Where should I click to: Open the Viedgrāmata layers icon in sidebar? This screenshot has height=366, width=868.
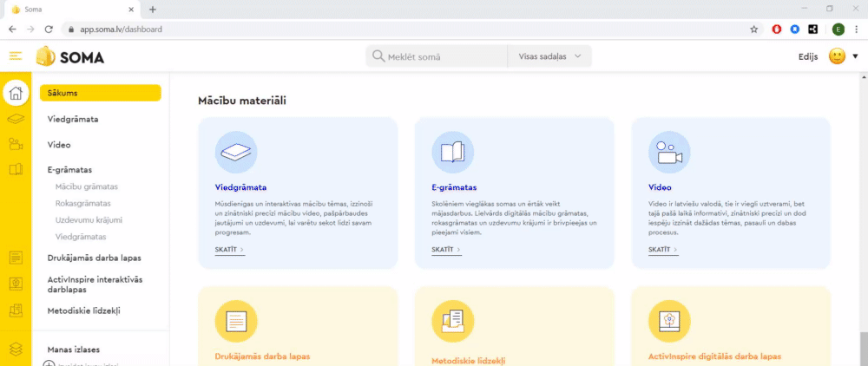(16, 119)
